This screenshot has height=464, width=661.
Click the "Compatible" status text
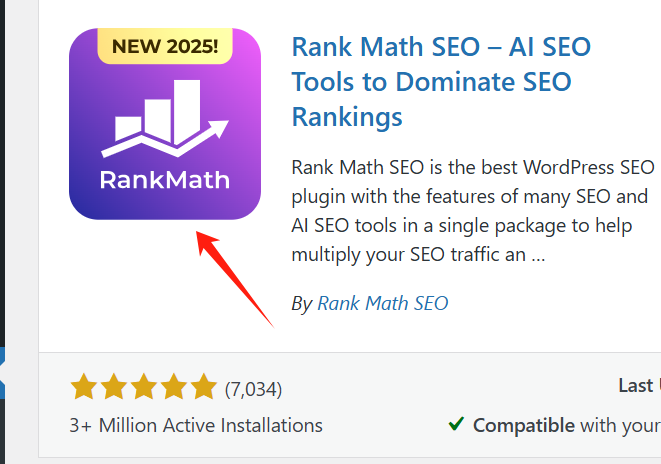tap(524, 425)
